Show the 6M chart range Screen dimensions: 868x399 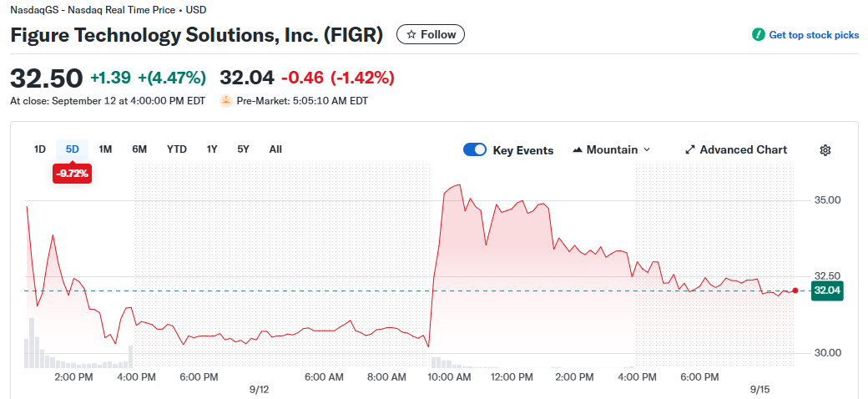point(139,149)
